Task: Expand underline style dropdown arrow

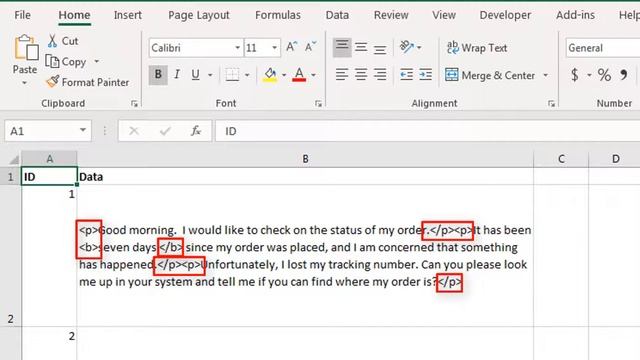Action: pyautogui.click(x=210, y=75)
